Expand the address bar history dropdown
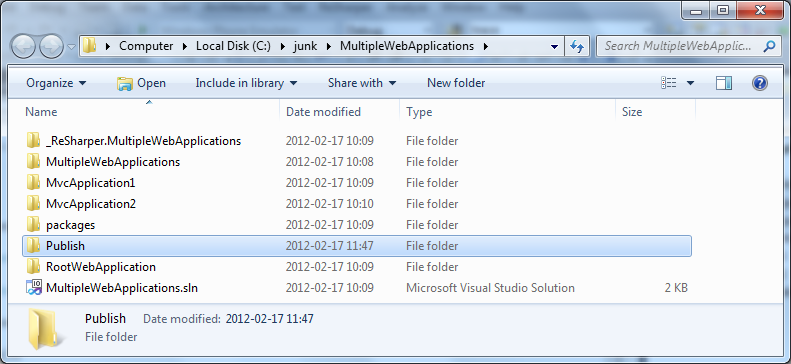The height and width of the screenshot is (364, 791). point(554,46)
